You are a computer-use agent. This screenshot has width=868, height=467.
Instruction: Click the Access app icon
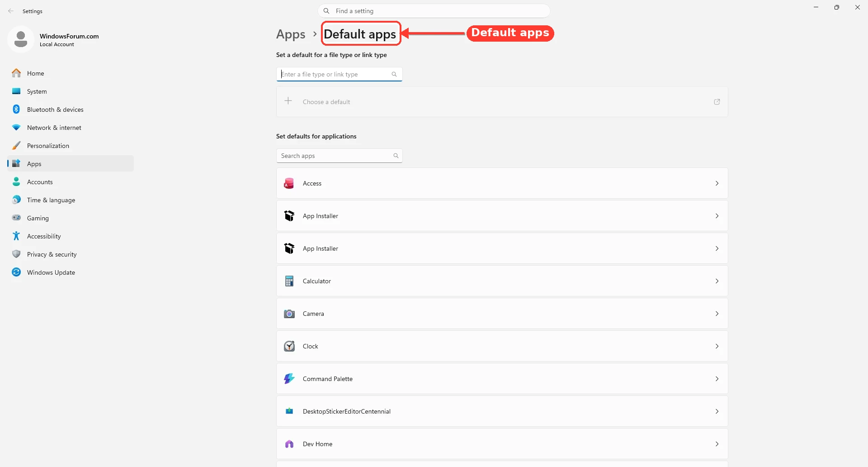pos(289,183)
